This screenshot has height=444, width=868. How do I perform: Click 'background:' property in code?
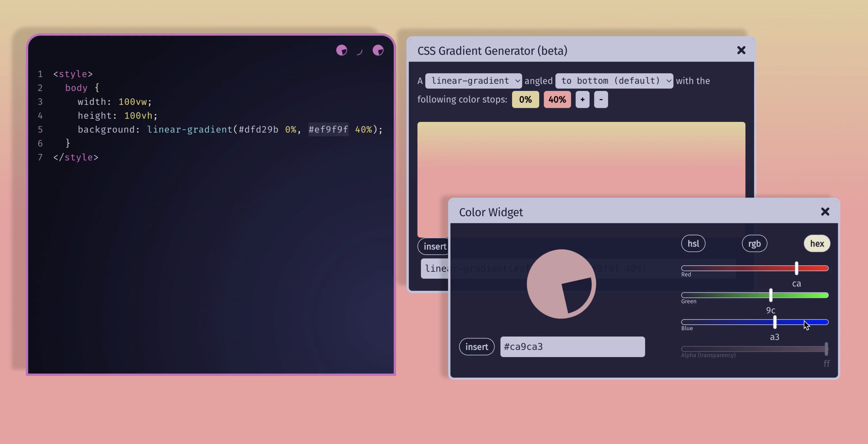(108, 130)
